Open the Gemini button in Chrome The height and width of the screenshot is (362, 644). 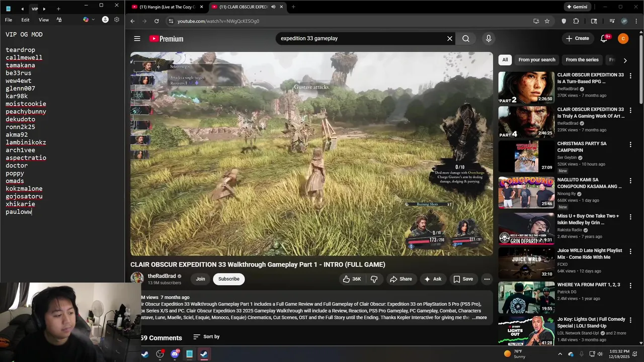[x=577, y=7]
